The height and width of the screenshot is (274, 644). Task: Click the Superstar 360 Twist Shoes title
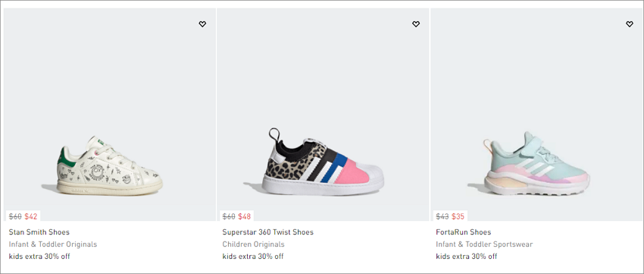(x=267, y=232)
